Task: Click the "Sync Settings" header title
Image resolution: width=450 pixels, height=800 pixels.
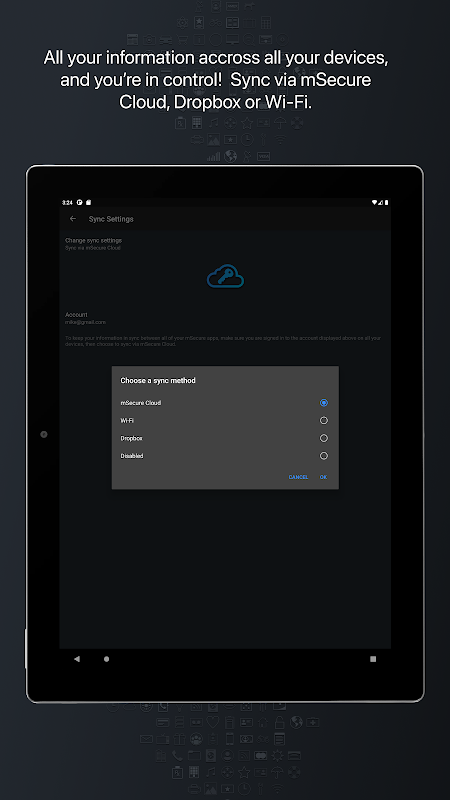Action: (x=111, y=219)
